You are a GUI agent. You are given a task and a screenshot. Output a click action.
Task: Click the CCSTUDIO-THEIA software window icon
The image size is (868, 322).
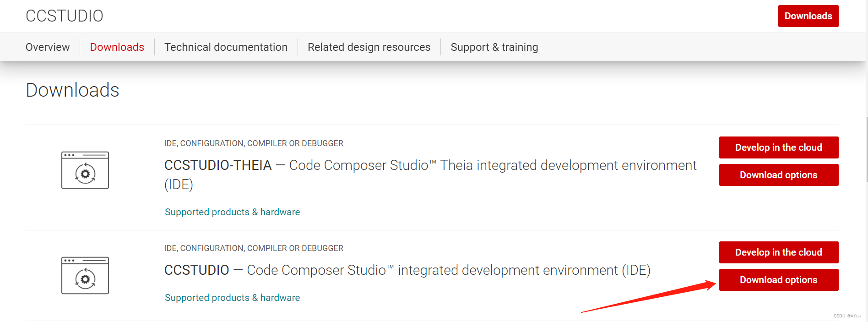point(85,170)
